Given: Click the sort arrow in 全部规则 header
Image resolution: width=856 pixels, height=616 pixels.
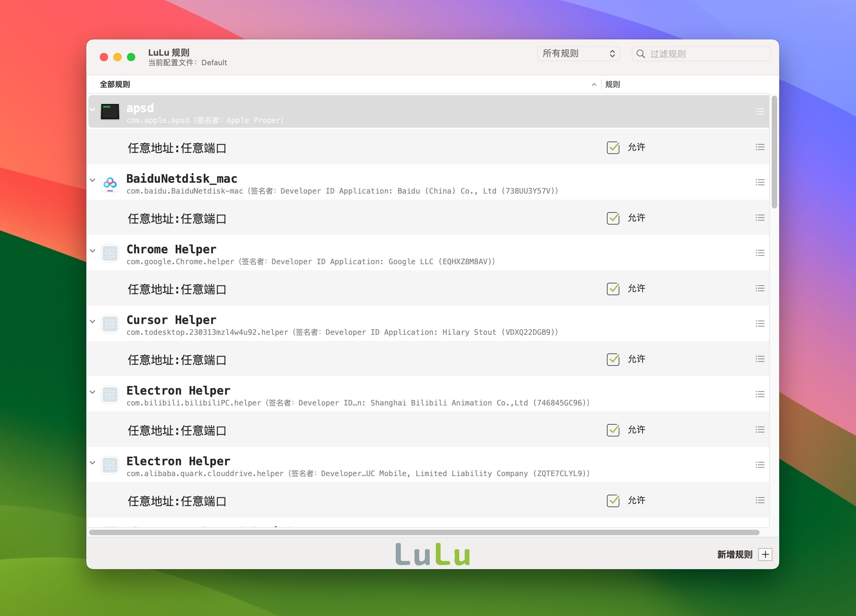Looking at the screenshot, I should (594, 85).
